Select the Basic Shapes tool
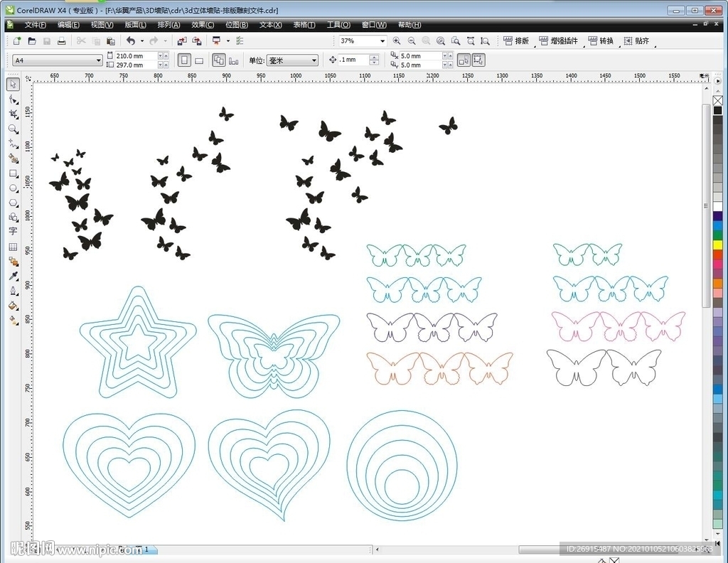 pos(14,218)
